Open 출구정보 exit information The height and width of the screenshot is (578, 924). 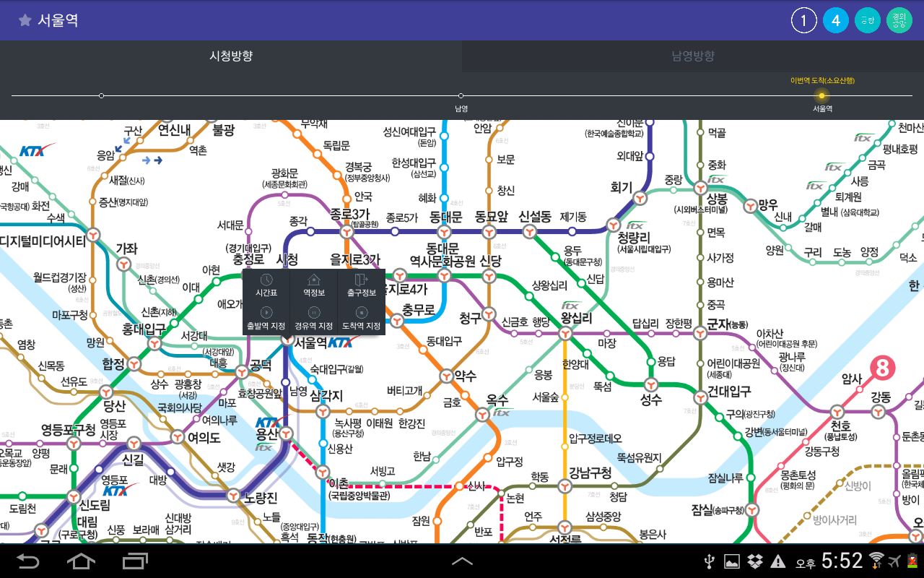tap(361, 286)
